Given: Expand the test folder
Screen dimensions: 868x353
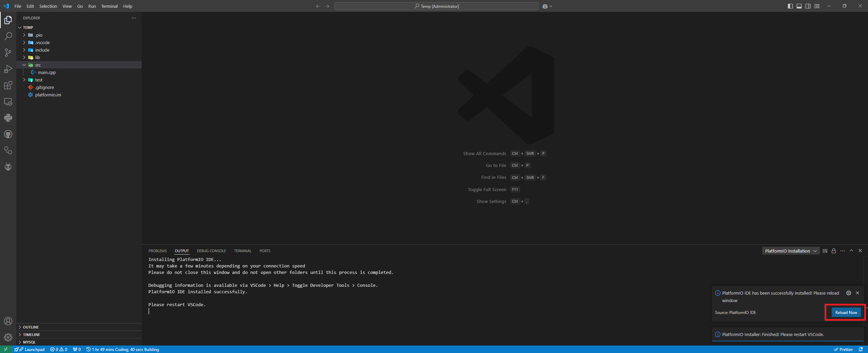Looking at the screenshot, I should click(x=79, y=80).
